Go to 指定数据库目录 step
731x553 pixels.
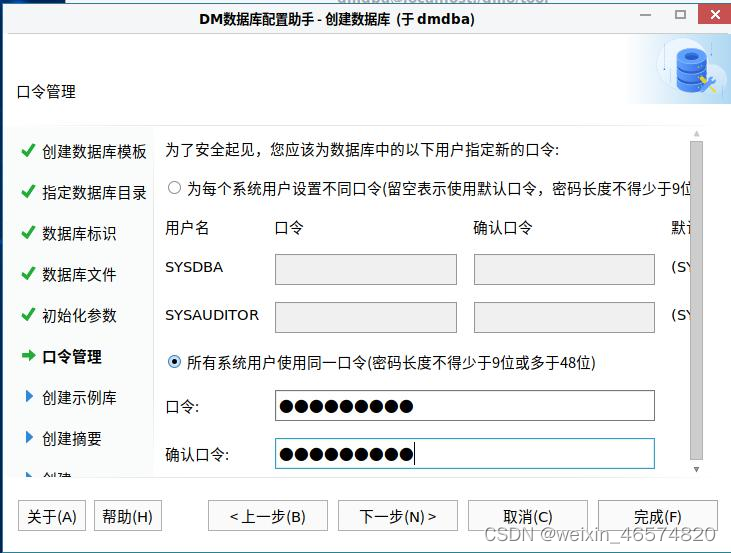click(x=94, y=193)
